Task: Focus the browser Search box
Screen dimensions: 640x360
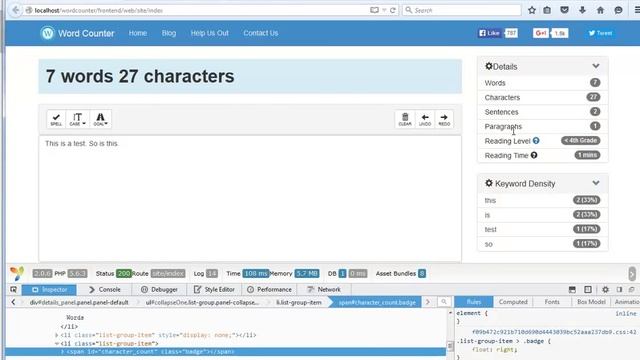Action: 462,10
